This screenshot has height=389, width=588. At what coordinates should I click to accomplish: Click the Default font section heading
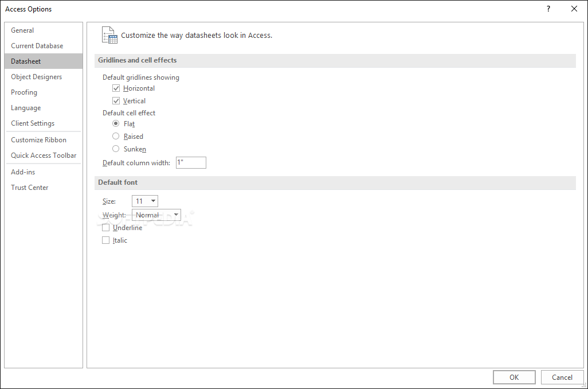pos(117,182)
